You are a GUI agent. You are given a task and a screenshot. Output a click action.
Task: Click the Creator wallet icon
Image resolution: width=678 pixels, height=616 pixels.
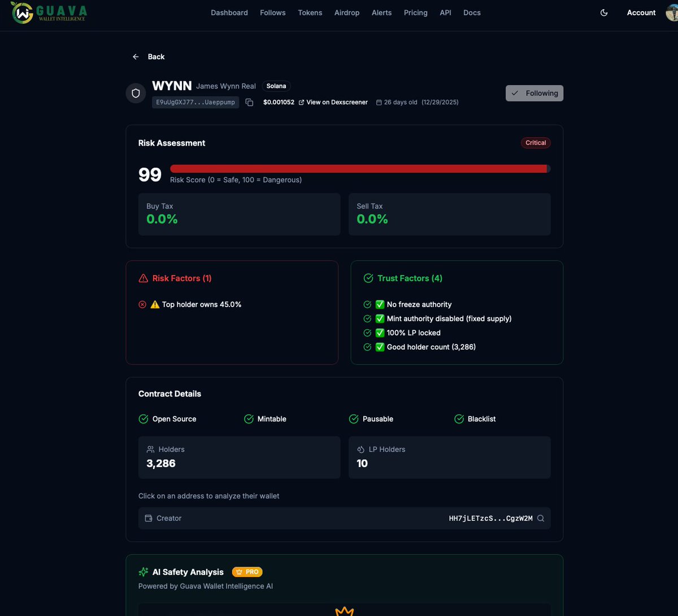pos(149,518)
